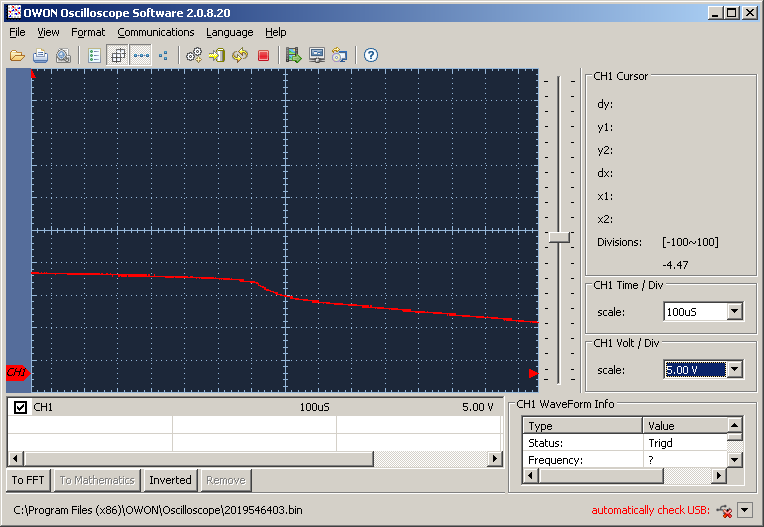Click the file path in status bar

tap(158, 510)
